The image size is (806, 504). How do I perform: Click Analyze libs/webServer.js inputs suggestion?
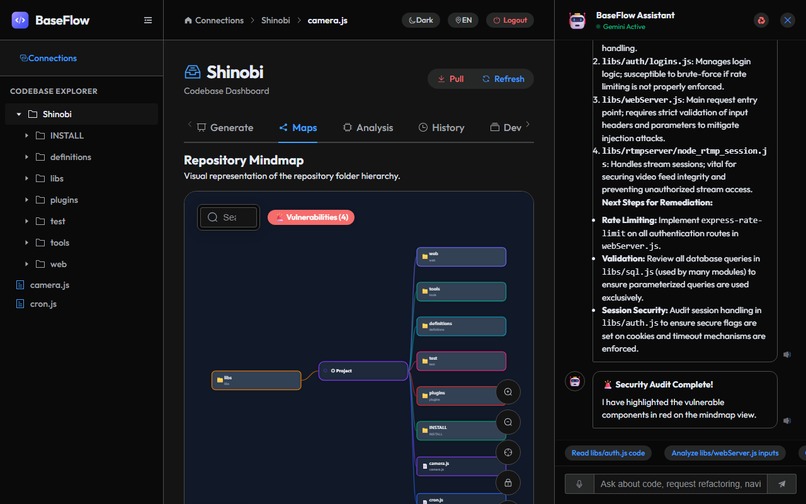click(x=725, y=453)
